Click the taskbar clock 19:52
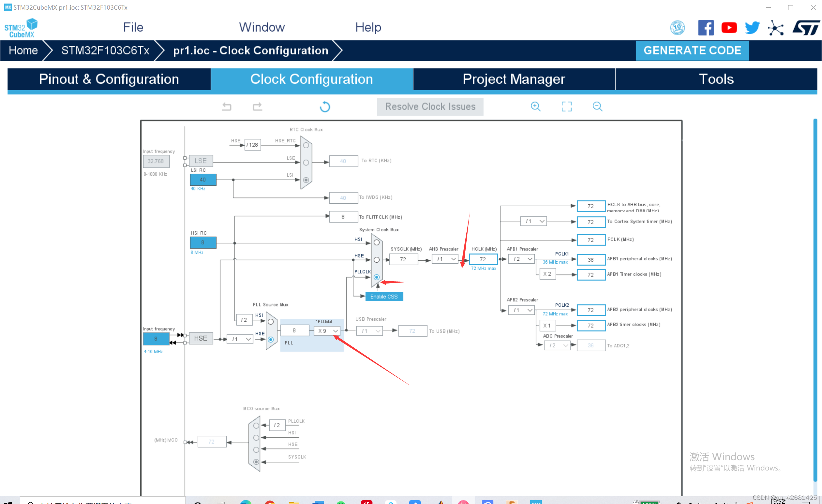822x504 pixels. pyautogui.click(x=777, y=501)
